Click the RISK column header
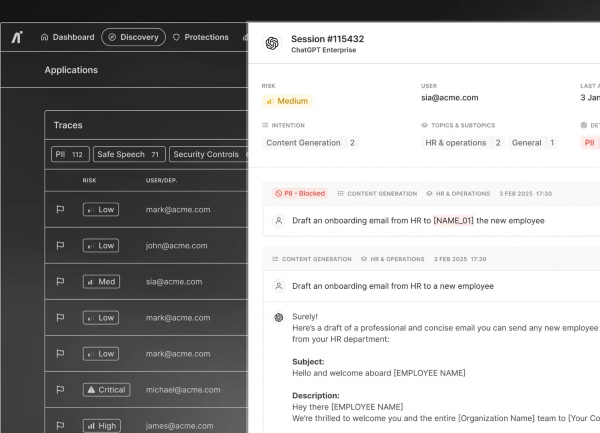This screenshot has height=433, width=600. tap(89, 180)
